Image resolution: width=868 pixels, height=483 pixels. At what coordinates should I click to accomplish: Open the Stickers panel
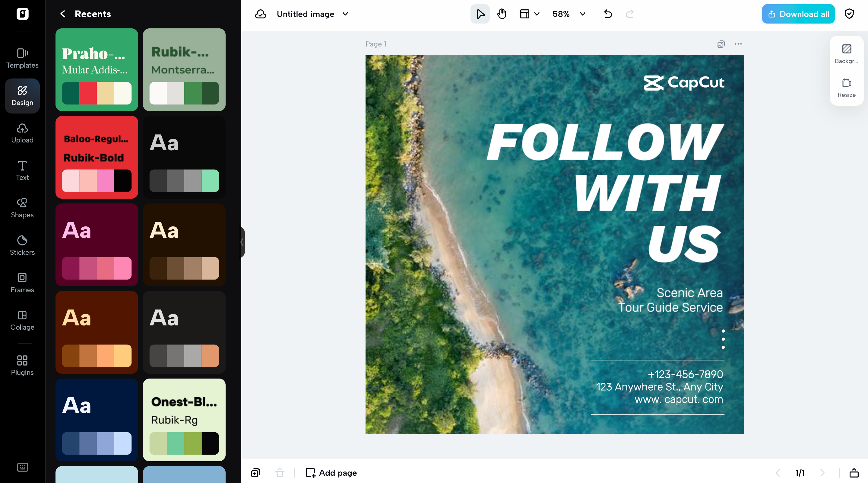point(22,245)
